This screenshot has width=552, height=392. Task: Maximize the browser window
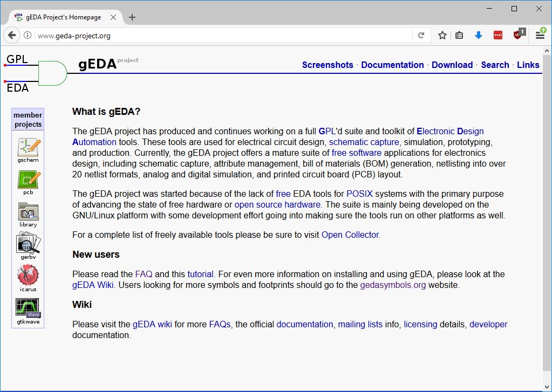[514, 9]
